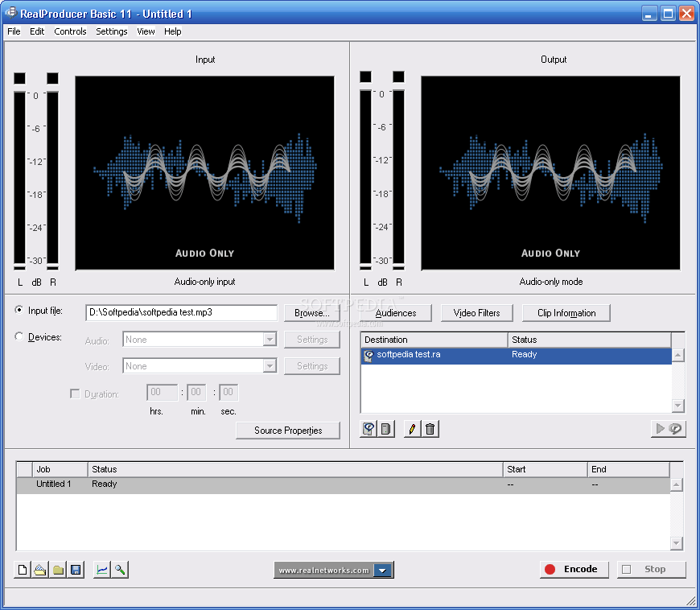The image size is (700, 610).
Task: Edit destination with the pencil icon
Action: [412, 429]
